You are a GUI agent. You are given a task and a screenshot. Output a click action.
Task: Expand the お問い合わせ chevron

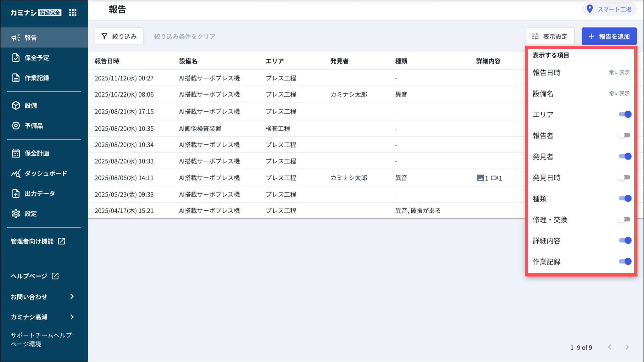pyautogui.click(x=72, y=297)
